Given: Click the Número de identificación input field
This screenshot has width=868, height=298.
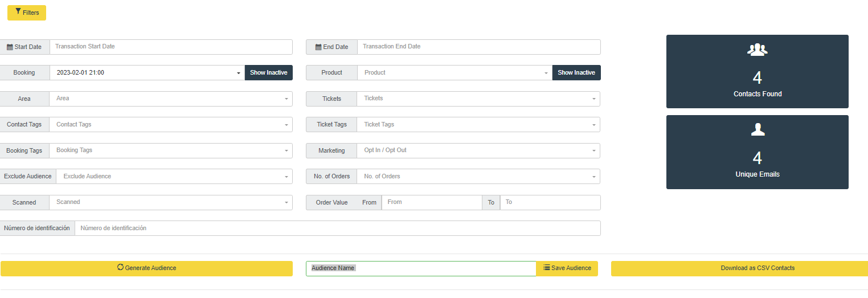Looking at the screenshot, I should 338,228.
